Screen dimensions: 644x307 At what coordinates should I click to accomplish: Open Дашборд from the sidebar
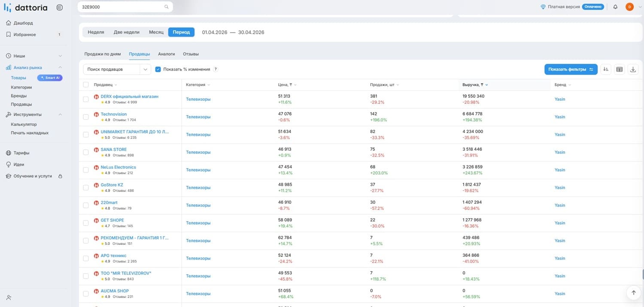point(23,23)
